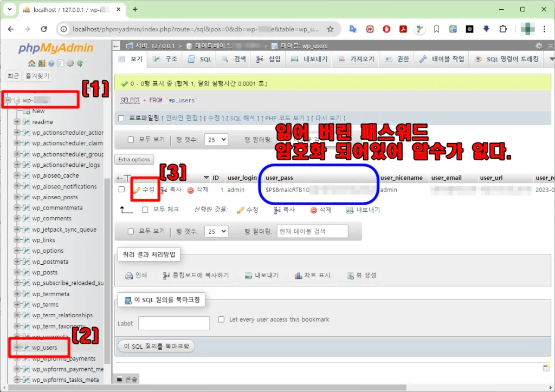Click the settings gear icon in sidebar
555x392 pixels.
click(70, 63)
